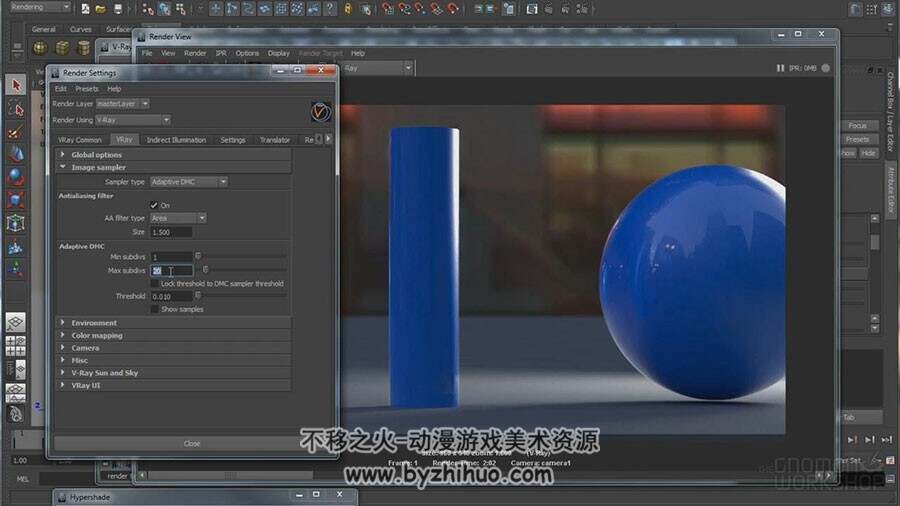Switch to four view layout

tap(15, 346)
